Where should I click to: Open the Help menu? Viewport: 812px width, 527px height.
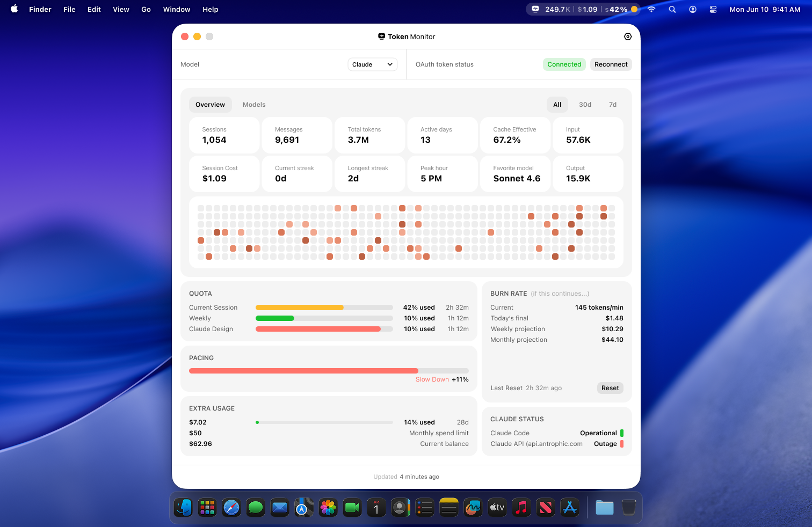(211, 9)
